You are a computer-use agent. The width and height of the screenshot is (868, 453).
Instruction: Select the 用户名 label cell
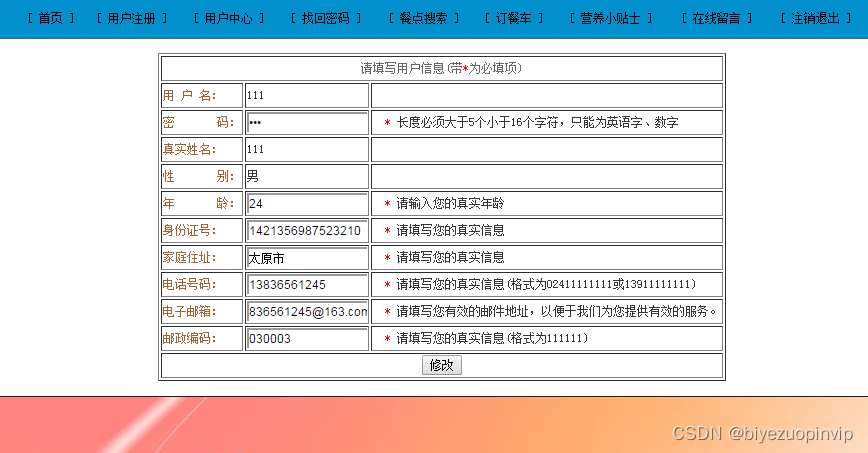(x=202, y=95)
